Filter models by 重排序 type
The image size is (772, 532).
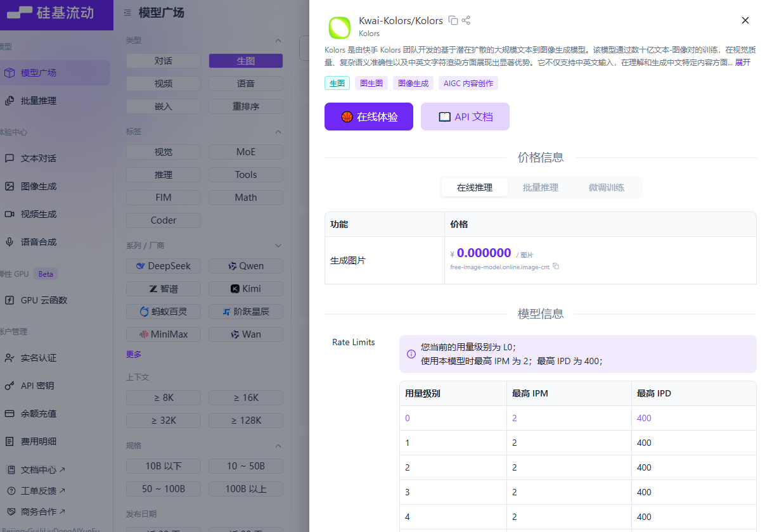246,106
